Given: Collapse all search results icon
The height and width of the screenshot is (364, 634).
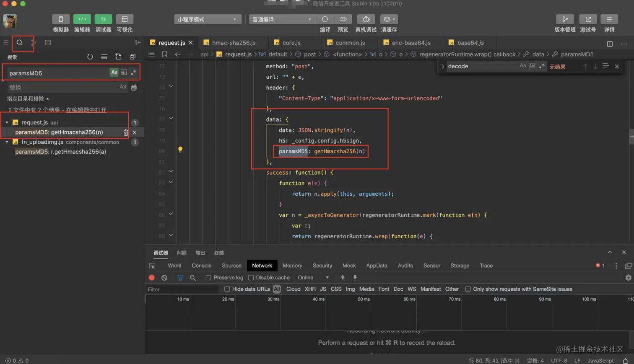Looking at the screenshot, I should point(133,57).
